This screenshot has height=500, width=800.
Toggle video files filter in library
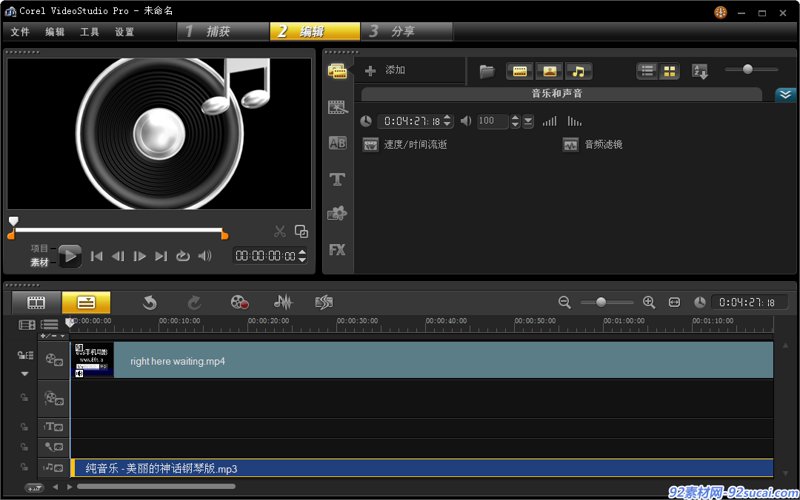click(x=519, y=71)
